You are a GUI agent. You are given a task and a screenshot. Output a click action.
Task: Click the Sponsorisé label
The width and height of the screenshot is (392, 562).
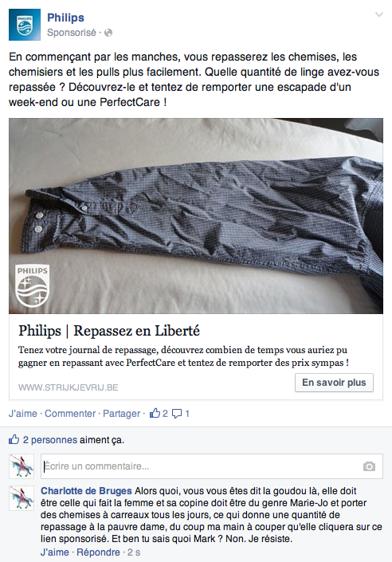72,33
